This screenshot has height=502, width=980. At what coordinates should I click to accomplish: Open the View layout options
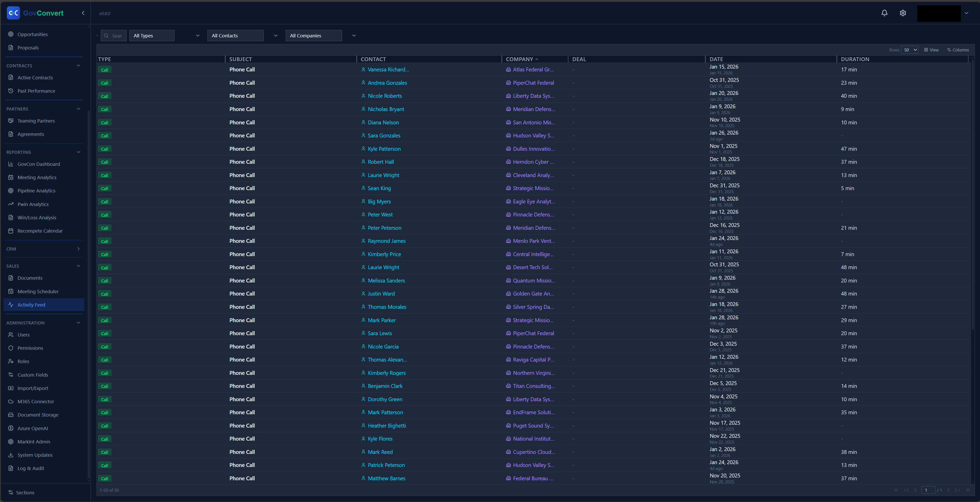click(x=931, y=50)
